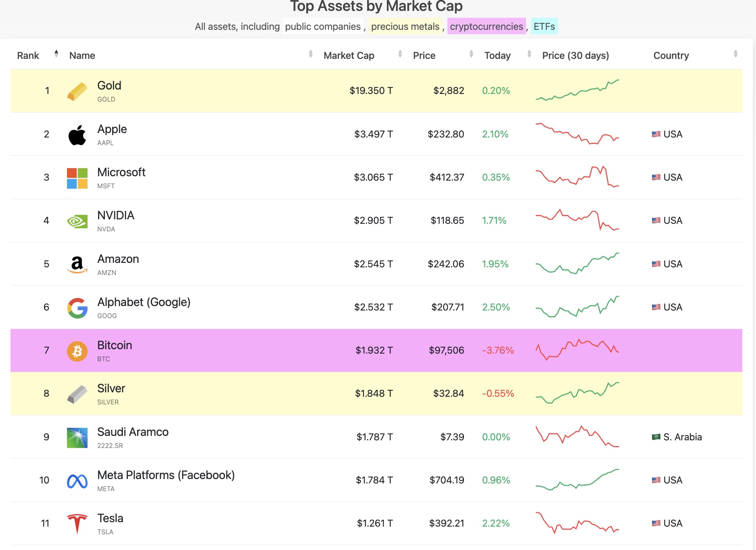Click the USA flag in Amazon row

(x=656, y=264)
